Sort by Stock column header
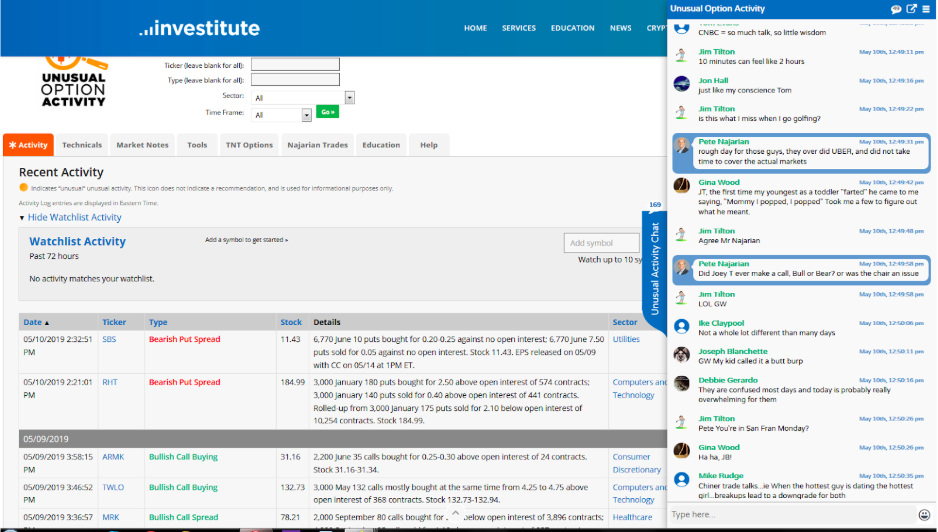This screenshot has height=532, width=938. tap(291, 323)
